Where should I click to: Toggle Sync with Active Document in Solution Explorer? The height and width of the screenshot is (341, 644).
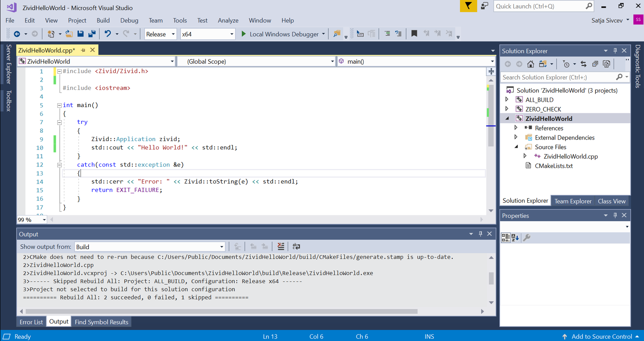583,64
